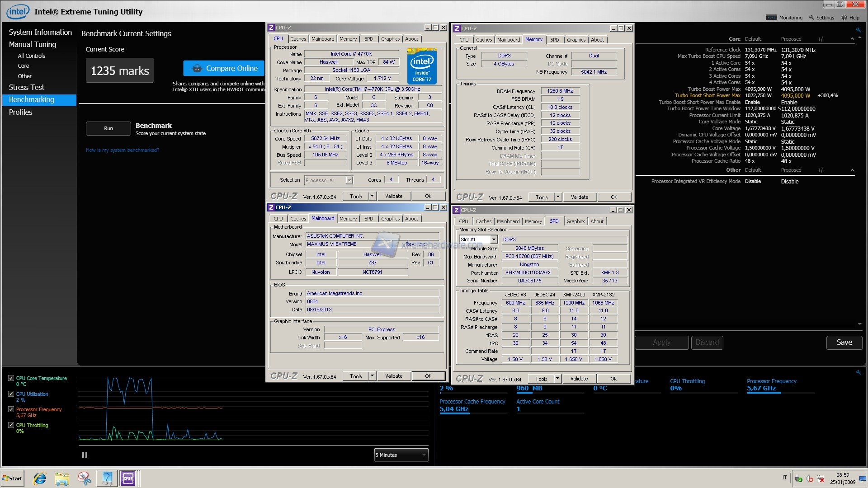Screen dimensions: 868x488
Task: Click the Compare Online button
Action: (x=224, y=68)
